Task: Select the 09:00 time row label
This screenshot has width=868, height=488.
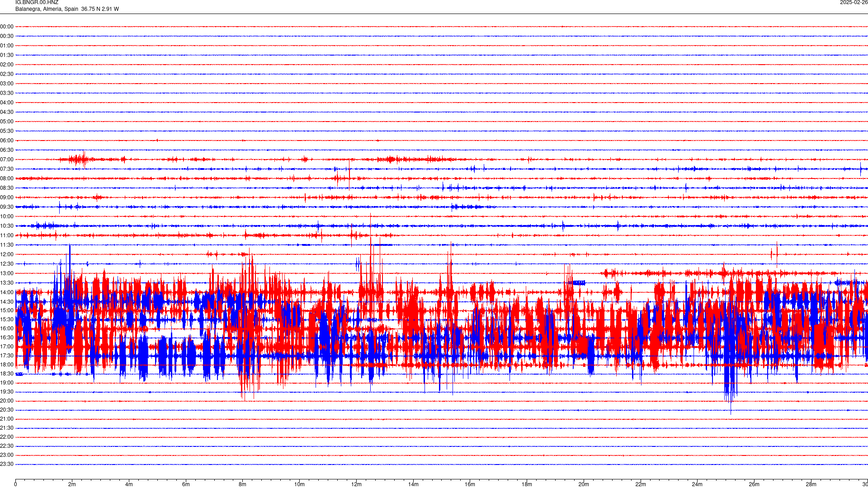Action: pos(7,197)
